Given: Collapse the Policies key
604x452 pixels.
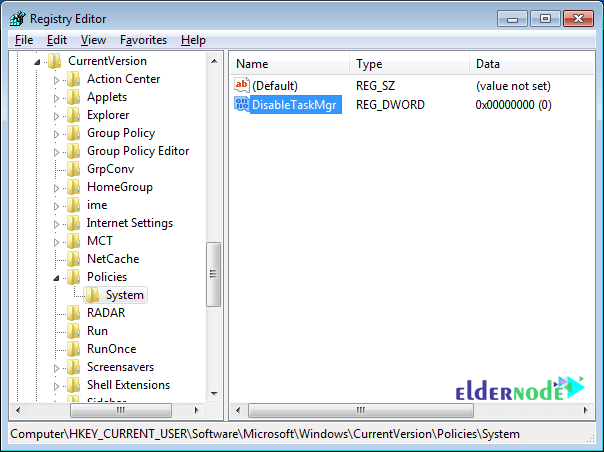Looking at the screenshot, I should (56, 278).
